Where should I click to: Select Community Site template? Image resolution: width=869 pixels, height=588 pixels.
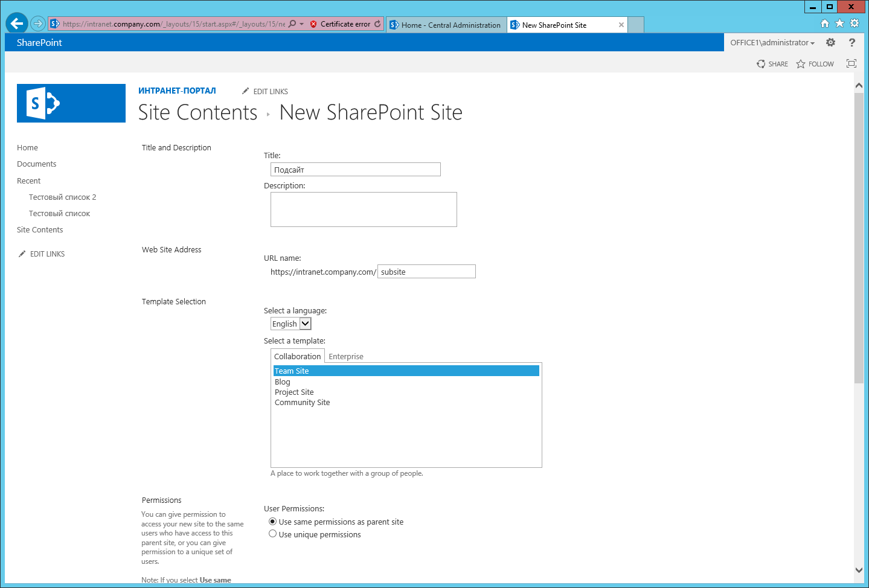pos(406,403)
